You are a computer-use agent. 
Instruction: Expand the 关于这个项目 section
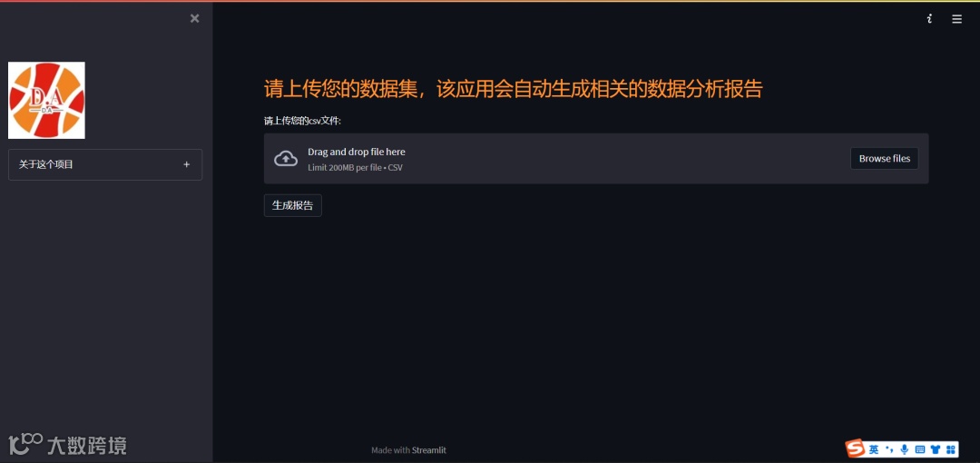click(x=105, y=164)
